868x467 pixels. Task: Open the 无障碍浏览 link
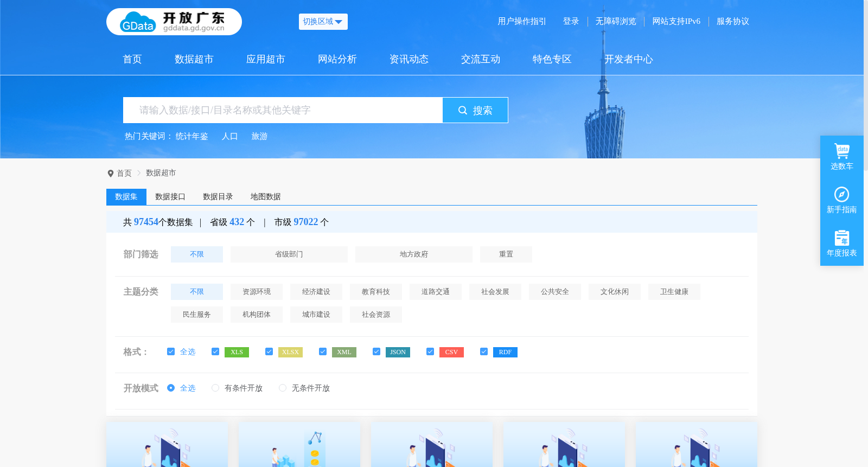coord(616,21)
